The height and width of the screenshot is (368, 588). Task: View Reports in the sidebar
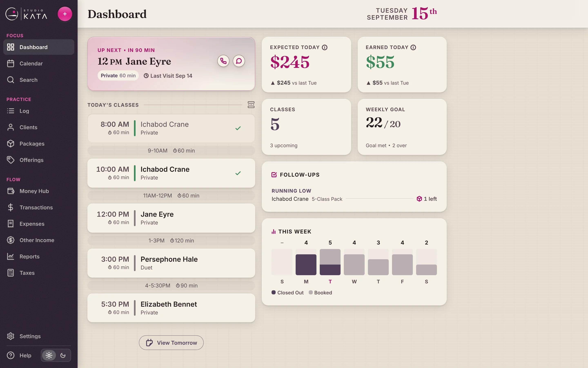39,257
